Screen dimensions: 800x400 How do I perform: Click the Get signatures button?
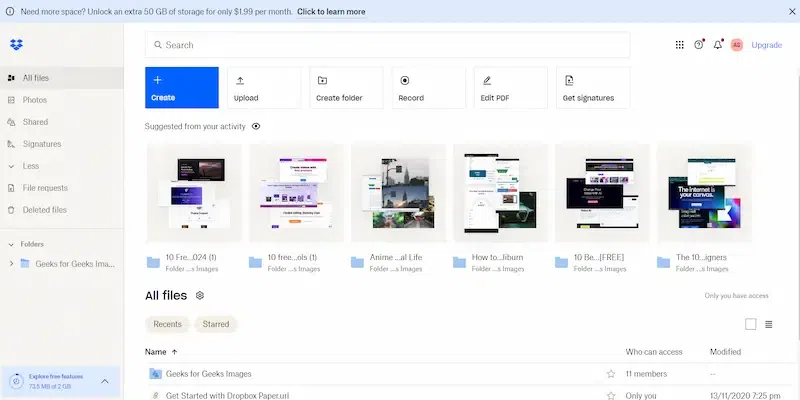[x=593, y=88]
